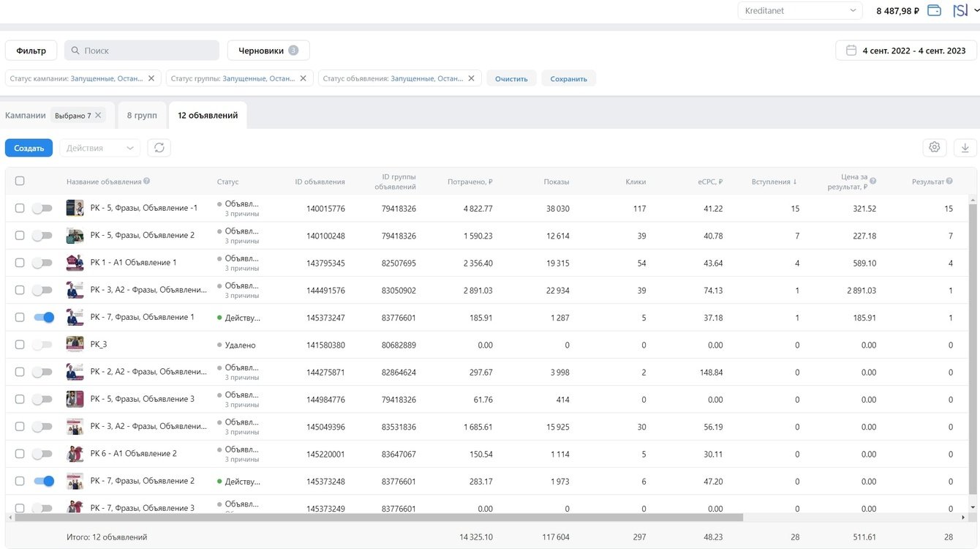Click help icon next to Результат column

[x=949, y=182]
